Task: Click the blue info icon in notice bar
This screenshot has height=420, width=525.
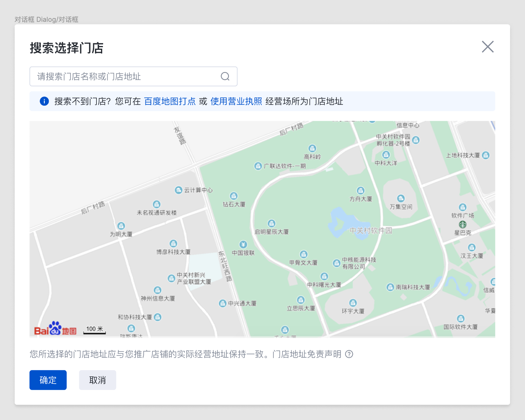Action: coord(44,101)
